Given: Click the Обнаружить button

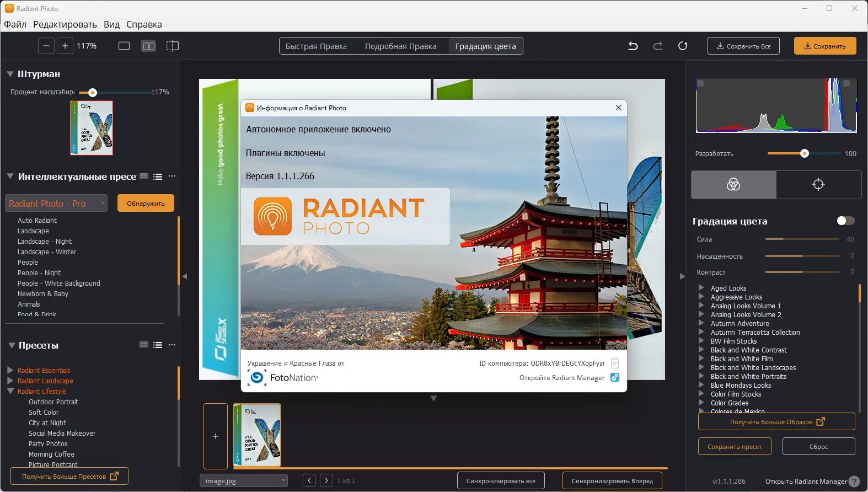Looking at the screenshot, I should coord(146,204).
